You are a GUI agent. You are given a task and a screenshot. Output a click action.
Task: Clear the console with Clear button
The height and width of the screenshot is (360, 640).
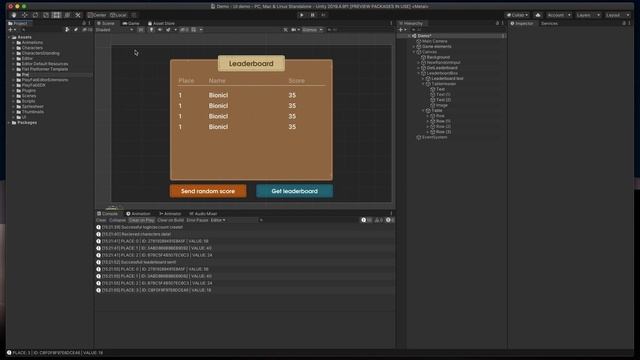101,220
